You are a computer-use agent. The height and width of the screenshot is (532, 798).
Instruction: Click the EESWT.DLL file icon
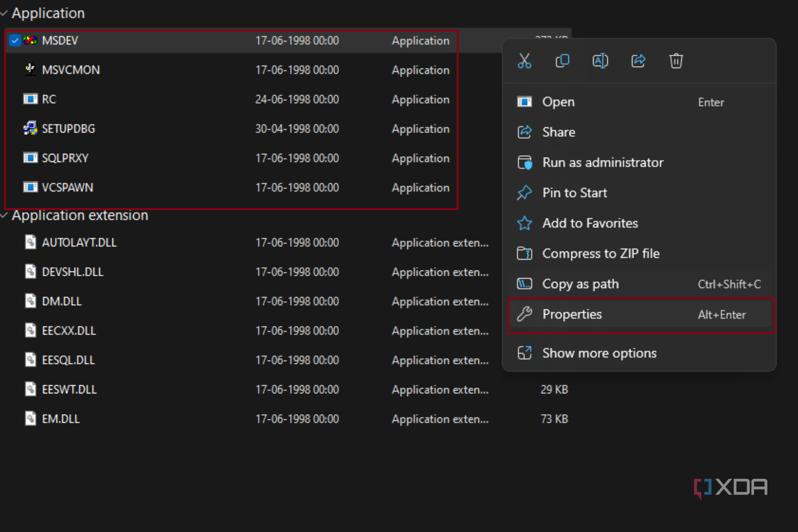click(30, 389)
